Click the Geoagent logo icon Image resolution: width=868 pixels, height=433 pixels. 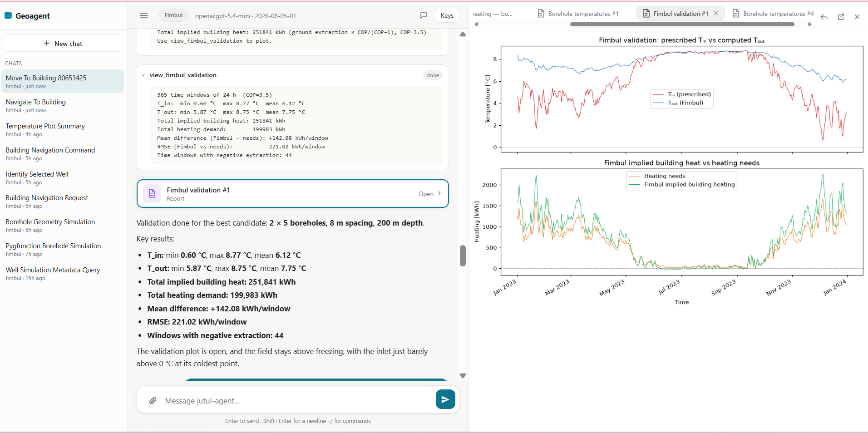[8, 15]
